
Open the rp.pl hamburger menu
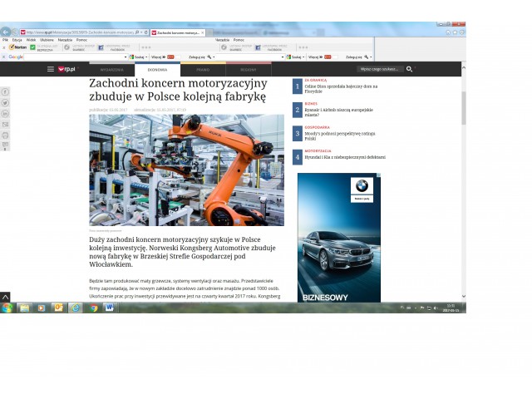pyautogui.click(x=51, y=69)
